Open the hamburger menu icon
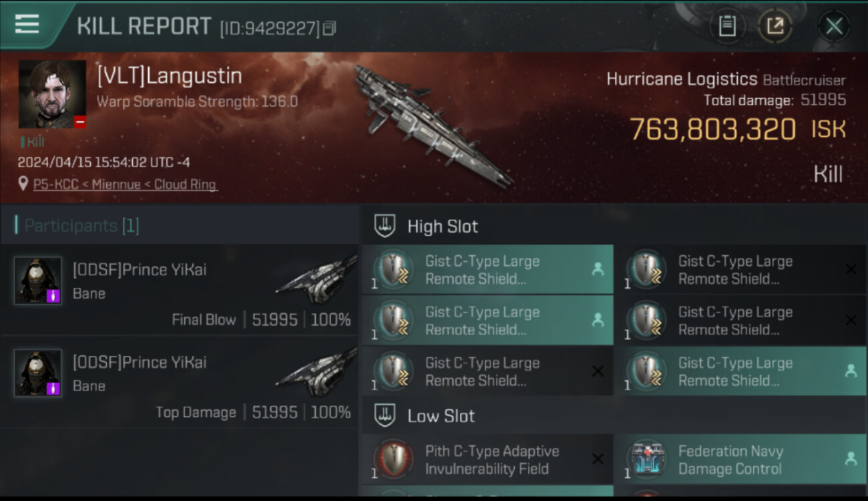Viewport: 868px width, 501px height. (x=27, y=24)
